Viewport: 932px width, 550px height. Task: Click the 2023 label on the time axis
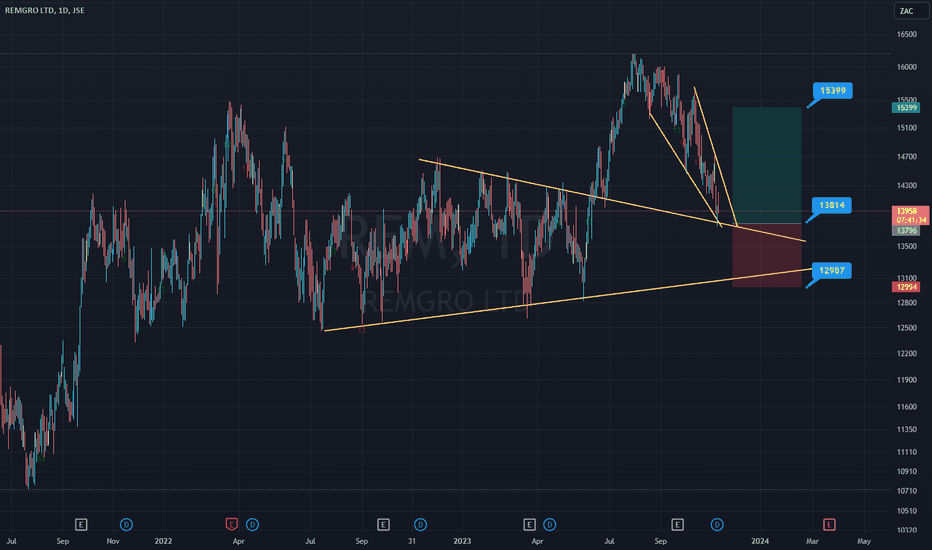(462, 541)
